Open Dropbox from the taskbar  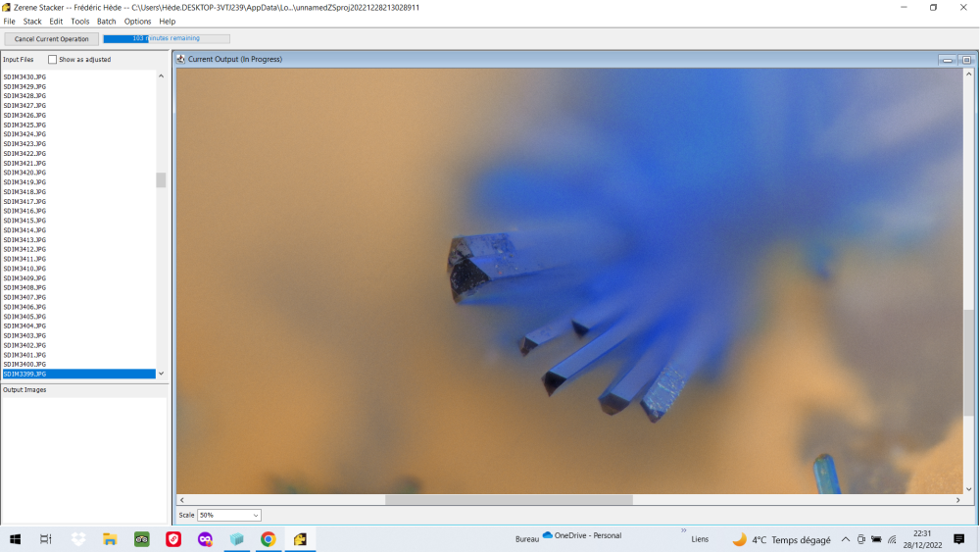click(78, 539)
